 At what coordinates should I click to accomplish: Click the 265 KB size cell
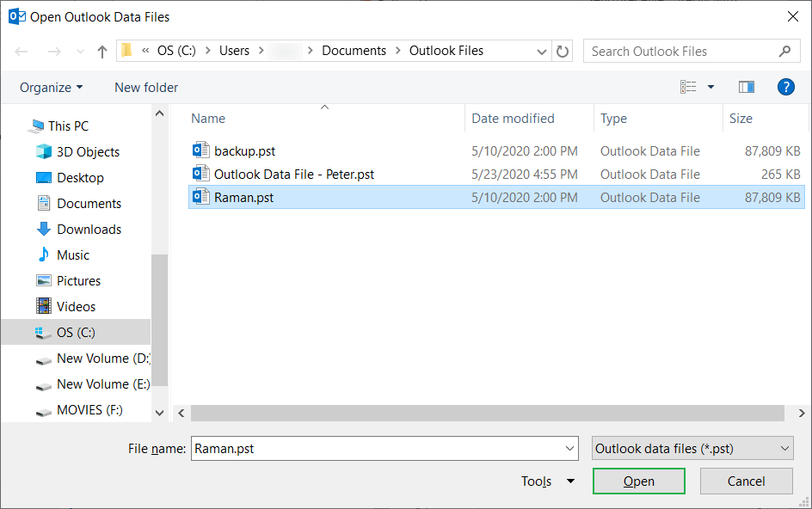click(780, 175)
